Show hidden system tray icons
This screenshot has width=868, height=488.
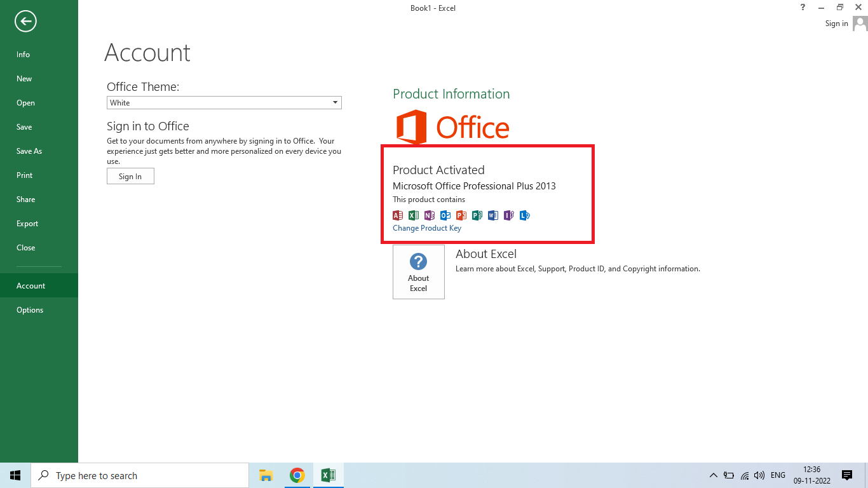point(713,475)
